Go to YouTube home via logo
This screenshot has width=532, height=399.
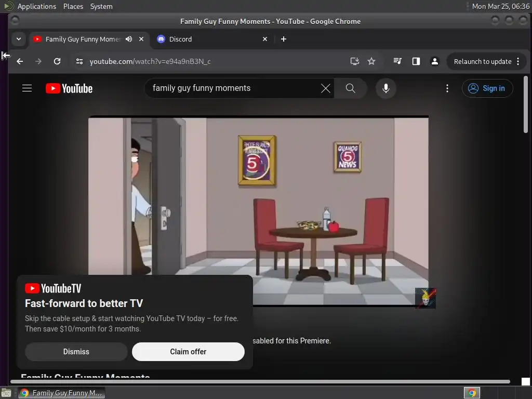pos(69,88)
